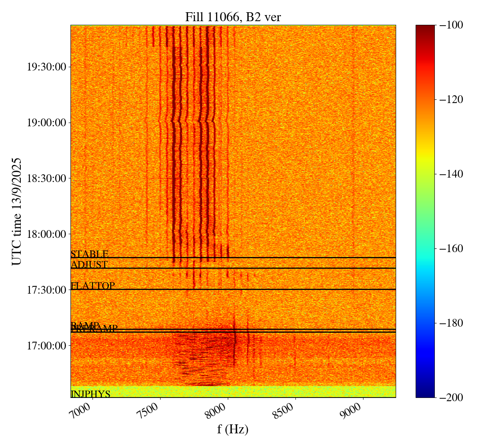Click the dark blue bottom of colorbar
Screen dimensions: 489x448
point(425,393)
